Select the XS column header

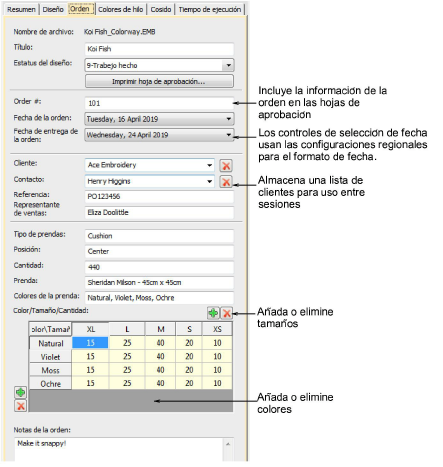point(217,329)
